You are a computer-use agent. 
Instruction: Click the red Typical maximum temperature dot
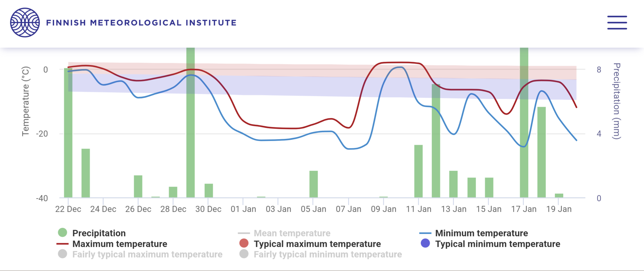click(244, 243)
